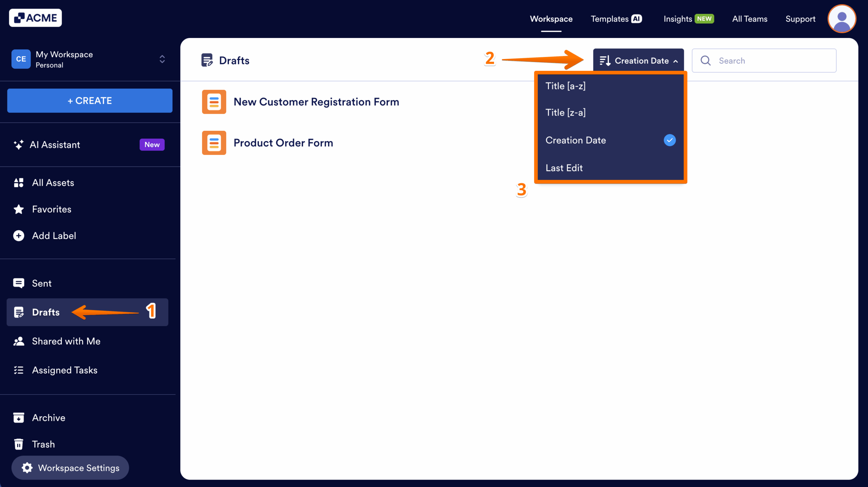Expand Title [z-a] option in sort menu
Image resolution: width=868 pixels, height=487 pixels.
pos(566,112)
